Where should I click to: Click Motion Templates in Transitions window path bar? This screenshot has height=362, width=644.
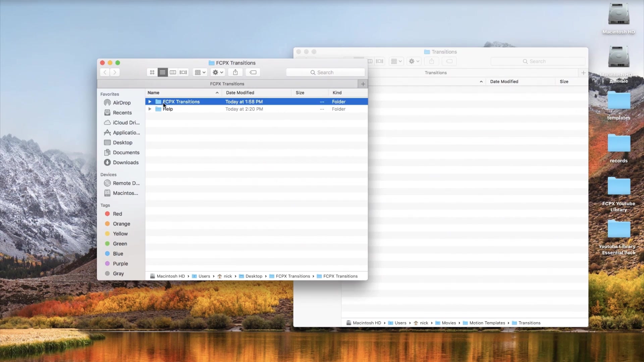(x=484, y=323)
